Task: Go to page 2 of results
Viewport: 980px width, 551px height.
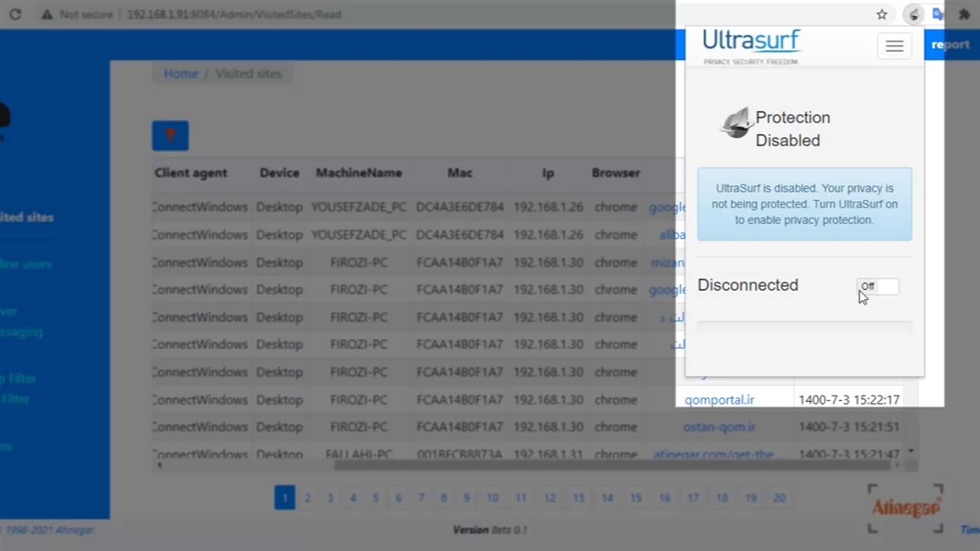Action: pyautogui.click(x=307, y=497)
